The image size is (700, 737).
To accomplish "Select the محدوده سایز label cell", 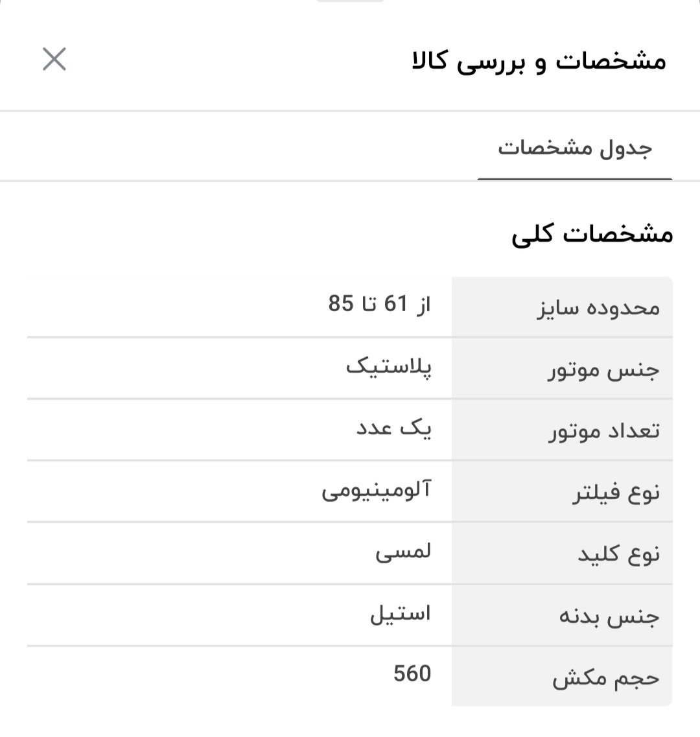I will [x=562, y=307].
